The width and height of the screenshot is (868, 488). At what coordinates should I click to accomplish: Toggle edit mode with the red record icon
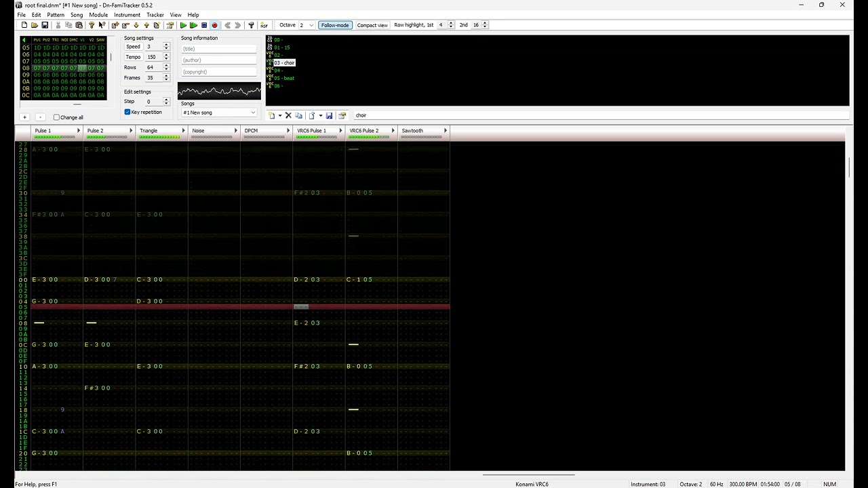pyautogui.click(x=214, y=25)
